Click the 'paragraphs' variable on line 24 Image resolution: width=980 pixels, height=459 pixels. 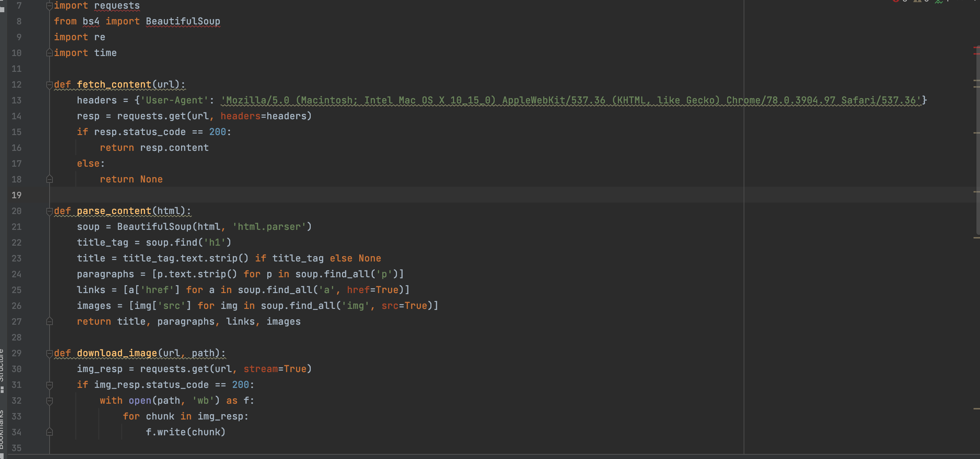click(x=105, y=274)
